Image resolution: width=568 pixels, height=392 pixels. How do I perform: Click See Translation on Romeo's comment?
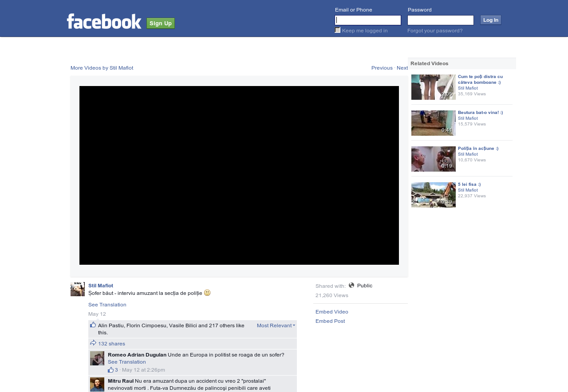(127, 362)
